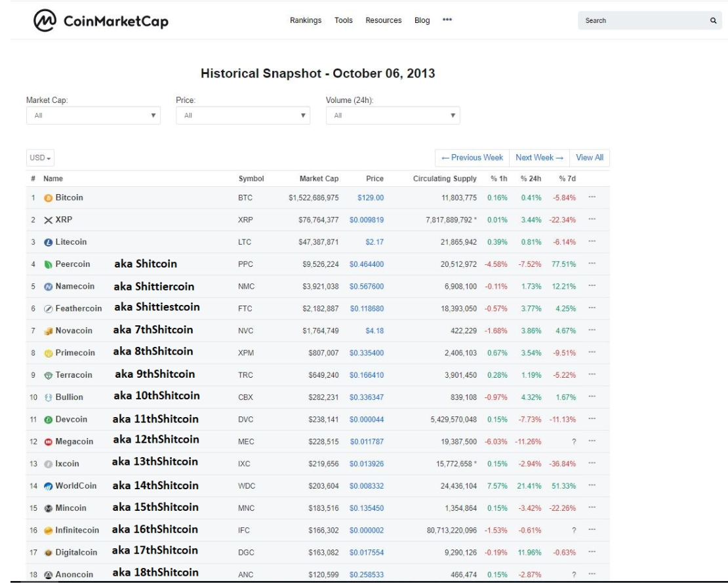Viewport: 728px width, 583px height.
Task: Click the Infinitecoin icon
Action: pos(49,531)
